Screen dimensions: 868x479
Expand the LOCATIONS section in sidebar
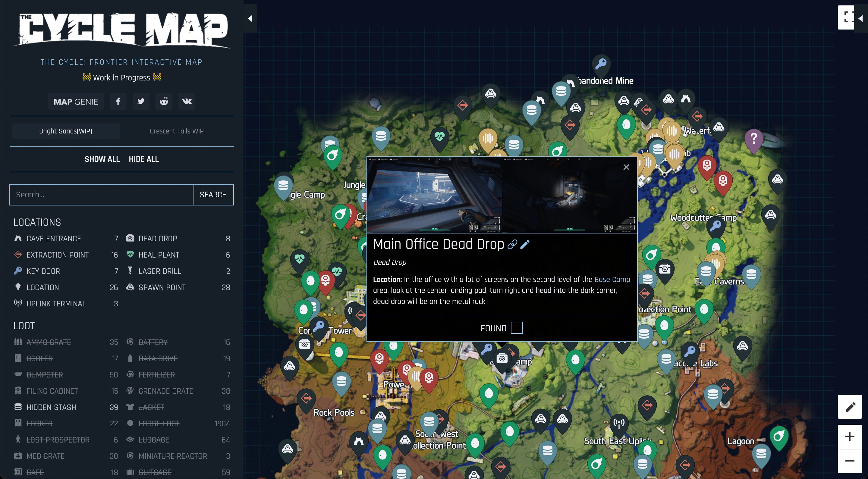(x=36, y=222)
